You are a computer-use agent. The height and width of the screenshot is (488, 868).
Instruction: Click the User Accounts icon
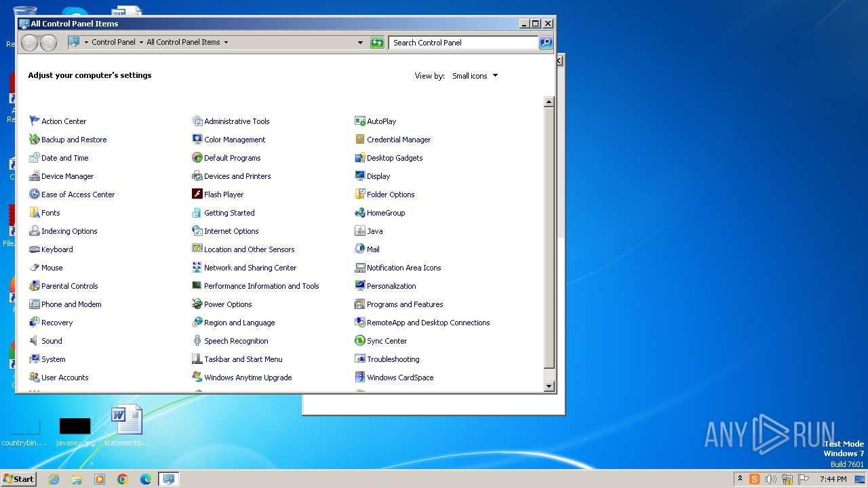pos(35,378)
